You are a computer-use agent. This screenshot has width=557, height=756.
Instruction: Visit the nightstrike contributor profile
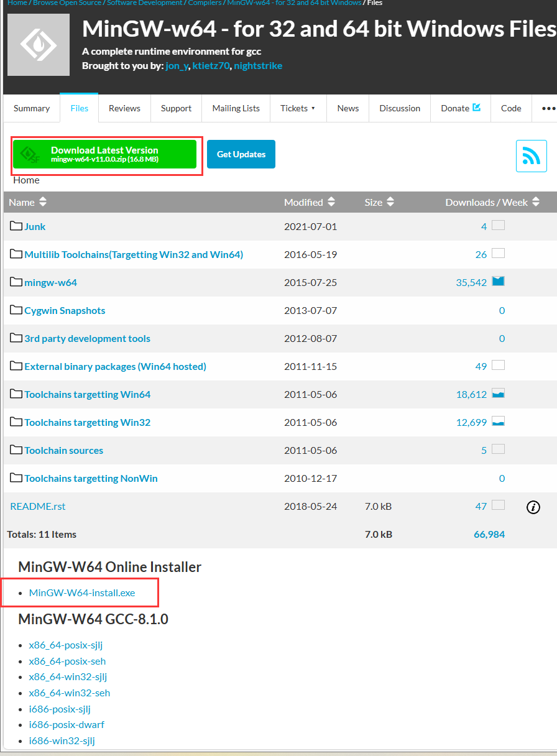tap(258, 65)
